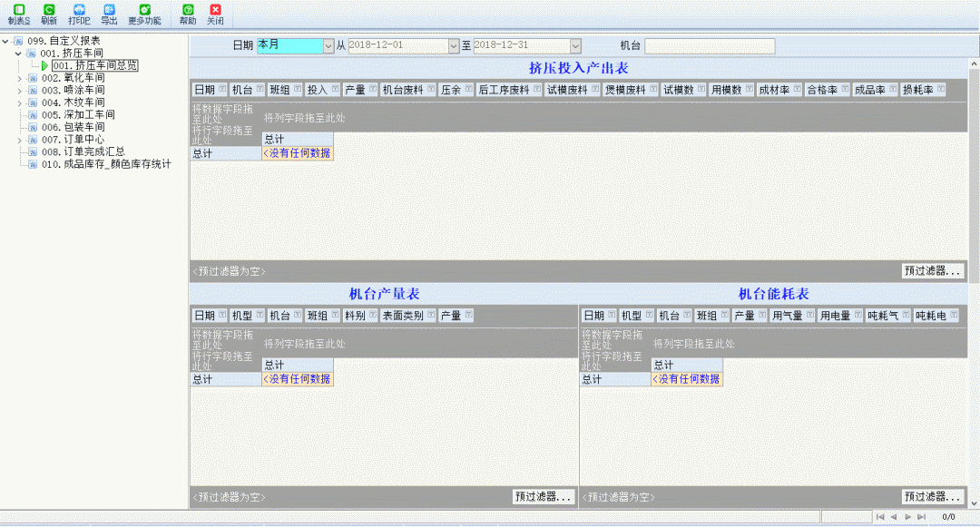Viewport: 980px width, 527px height.
Task: Click filter icon on 合格率 field header
Action: tap(845, 89)
